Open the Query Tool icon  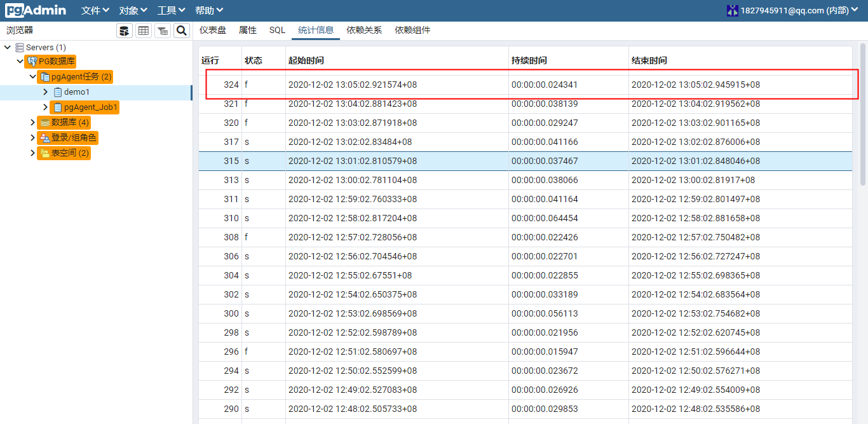point(124,30)
